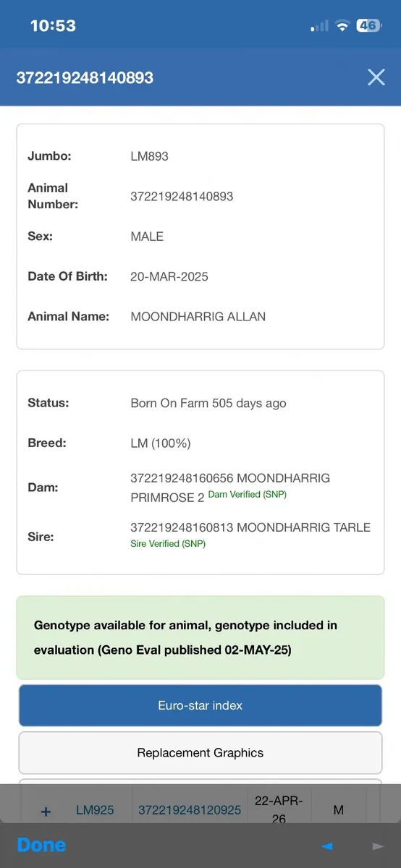Tap Done in the bottom bar
Image resolution: width=401 pixels, height=868 pixels.
click(41, 845)
